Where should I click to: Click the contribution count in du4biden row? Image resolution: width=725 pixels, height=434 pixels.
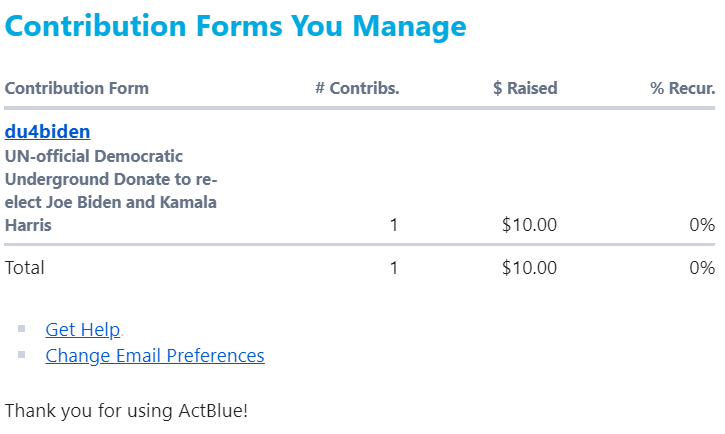coord(394,225)
